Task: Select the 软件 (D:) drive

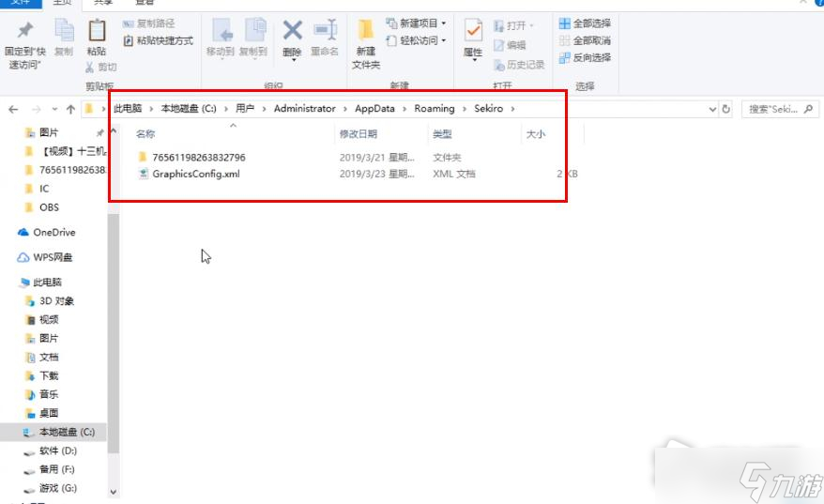Action: tap(58, 451)
